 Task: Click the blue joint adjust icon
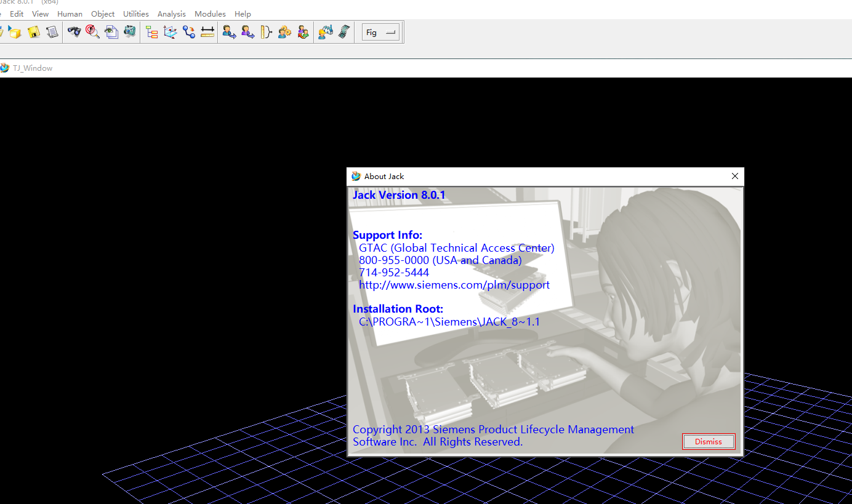(189, 32)
